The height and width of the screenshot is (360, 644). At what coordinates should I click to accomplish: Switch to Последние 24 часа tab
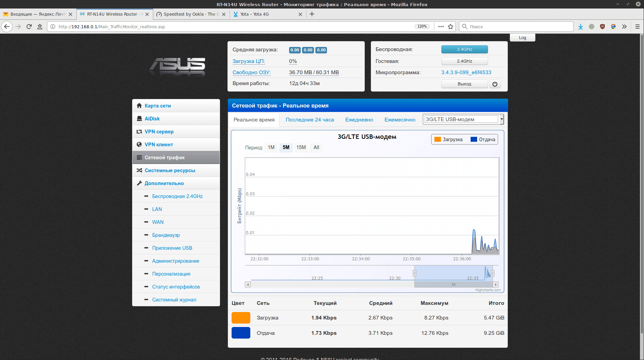310,120
